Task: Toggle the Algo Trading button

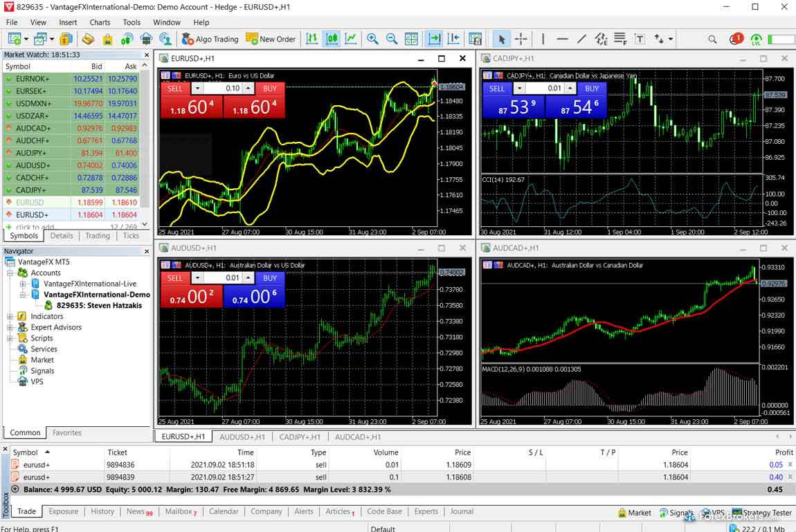Action: [x=209, y=39]
